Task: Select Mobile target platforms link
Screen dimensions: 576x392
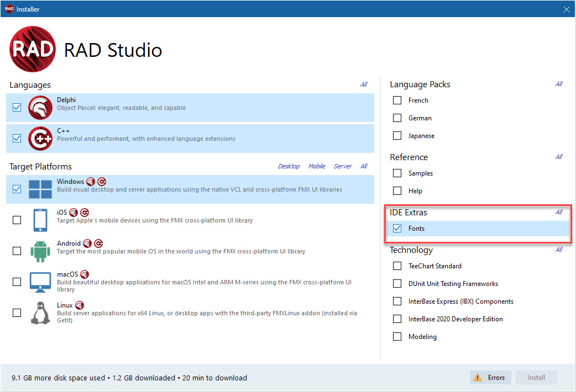Action: [317, 166]
